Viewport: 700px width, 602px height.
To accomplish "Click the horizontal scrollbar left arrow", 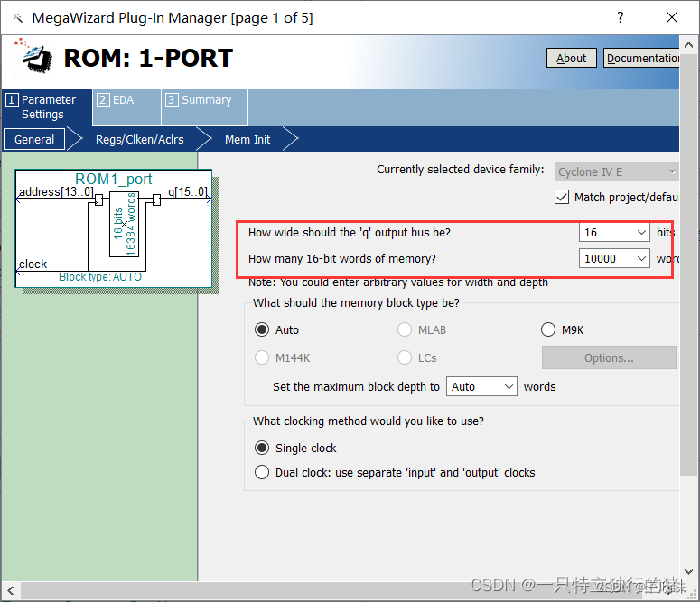I will click(x=11, y=591).
